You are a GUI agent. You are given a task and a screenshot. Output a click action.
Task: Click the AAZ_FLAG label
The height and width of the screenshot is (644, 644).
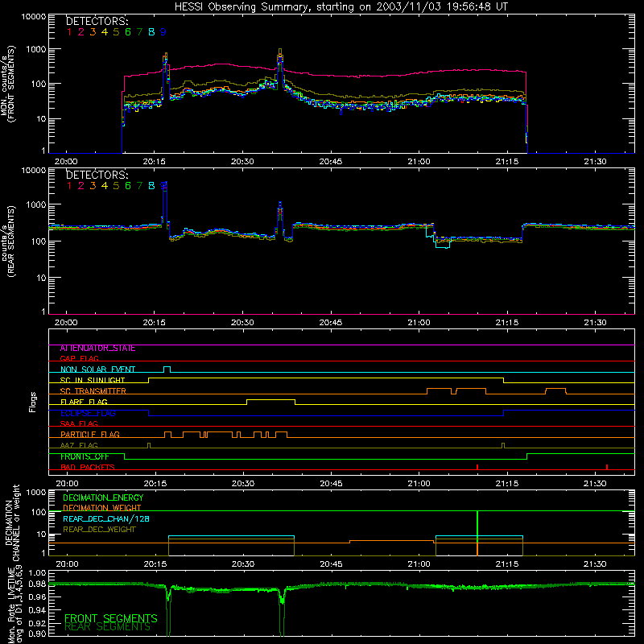coord(79,445)
